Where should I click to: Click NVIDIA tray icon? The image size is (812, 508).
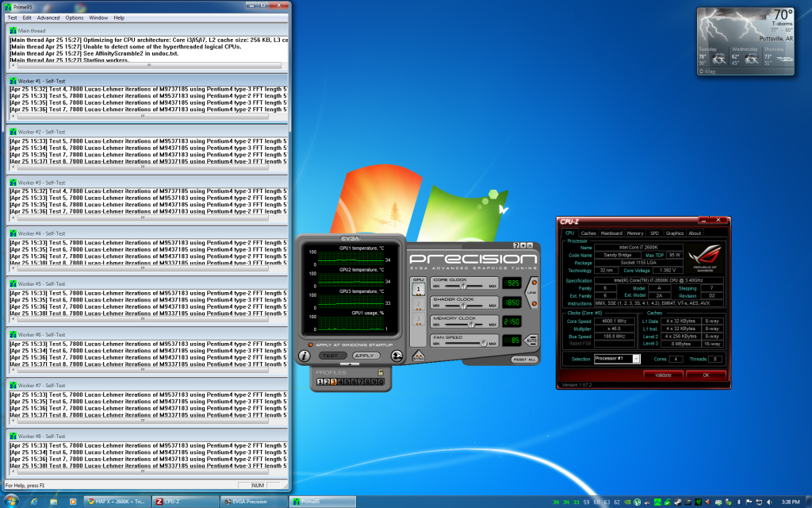click(x=627, y=502)
